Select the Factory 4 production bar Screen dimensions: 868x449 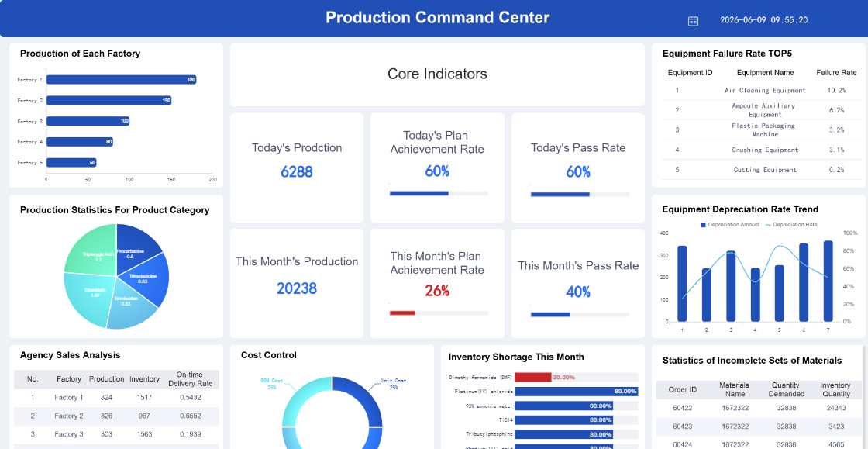[79, 142]
